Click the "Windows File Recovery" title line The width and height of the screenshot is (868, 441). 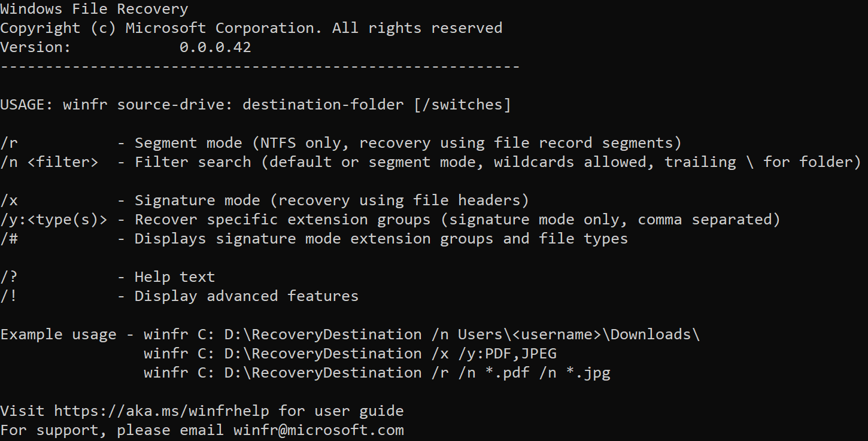[x=94, y=9]
